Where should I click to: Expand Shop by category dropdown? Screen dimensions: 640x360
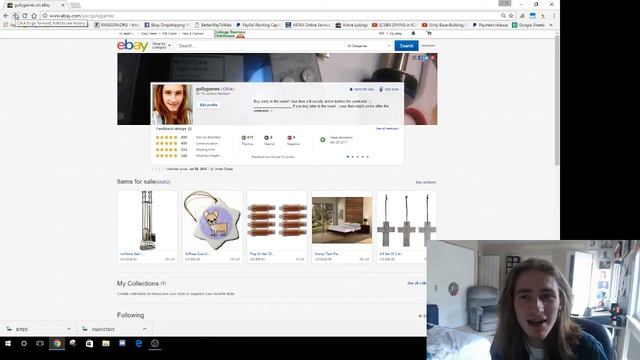pyautogui.click(x=161, y=46)
